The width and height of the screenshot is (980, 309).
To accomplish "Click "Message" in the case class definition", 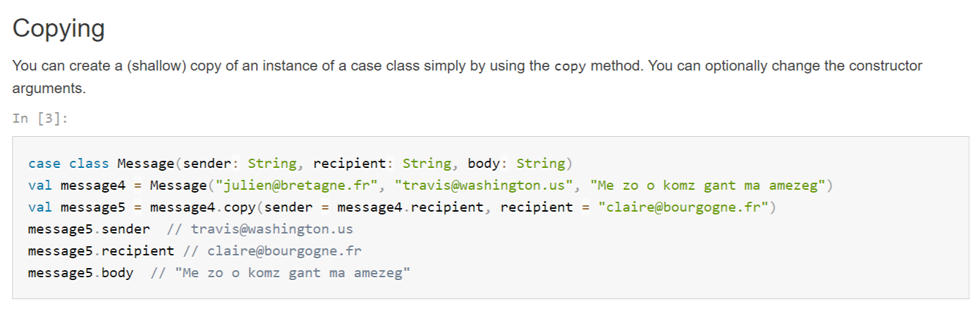I will 145,164.
